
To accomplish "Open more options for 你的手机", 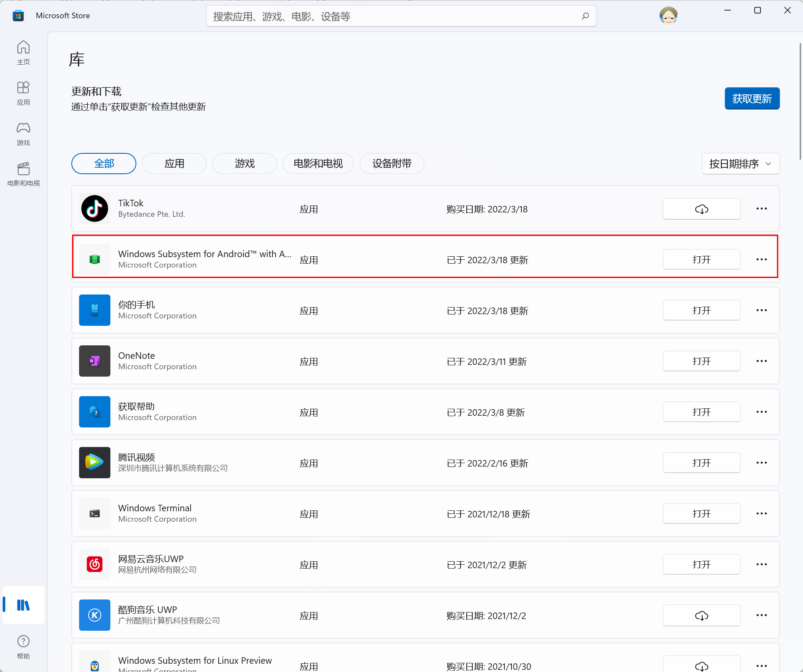I will 762,311.
